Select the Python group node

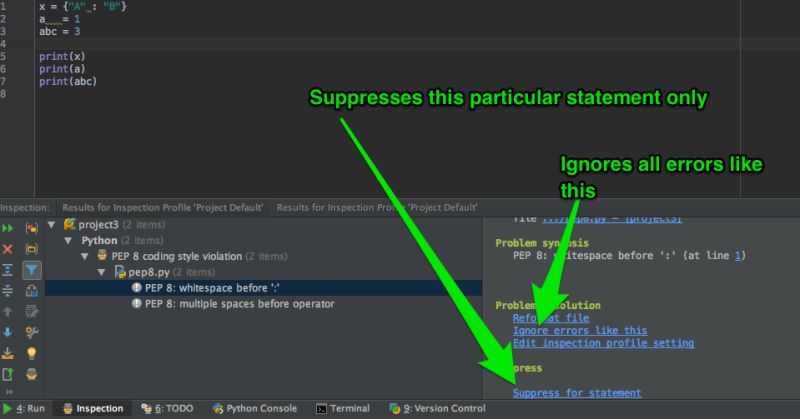(x=99, y=240)
